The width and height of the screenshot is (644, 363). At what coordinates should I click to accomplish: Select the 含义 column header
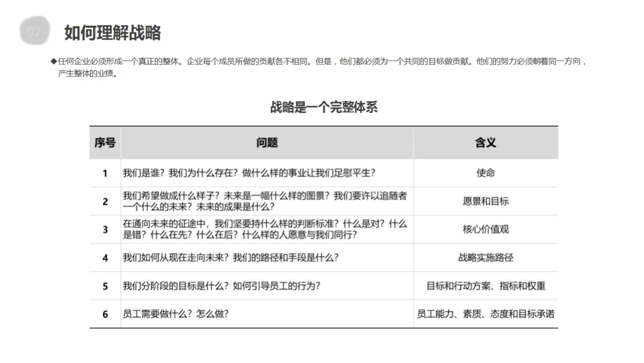pos(485,143)
